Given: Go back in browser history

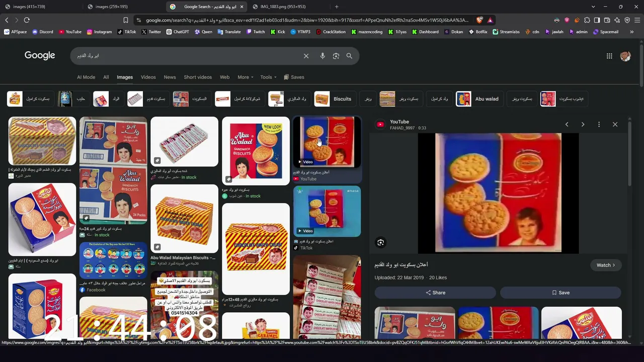Looking at the screenshot, I should 7,20.
